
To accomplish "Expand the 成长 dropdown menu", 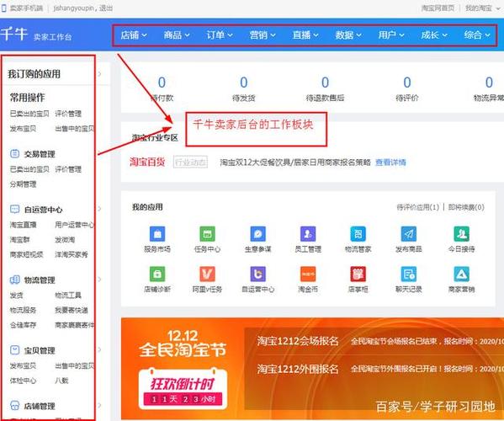I will point(434,35).
